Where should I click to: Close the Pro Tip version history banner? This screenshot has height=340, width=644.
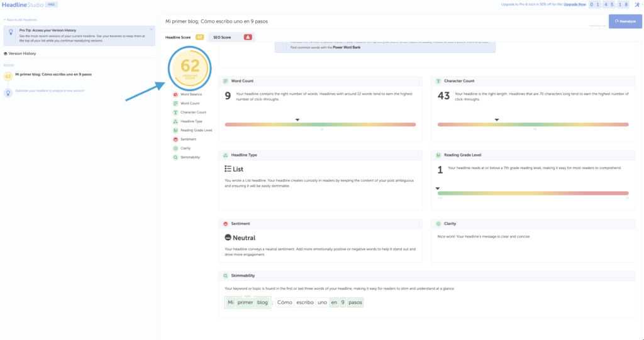pyautogui.click(x=151, y=29)
